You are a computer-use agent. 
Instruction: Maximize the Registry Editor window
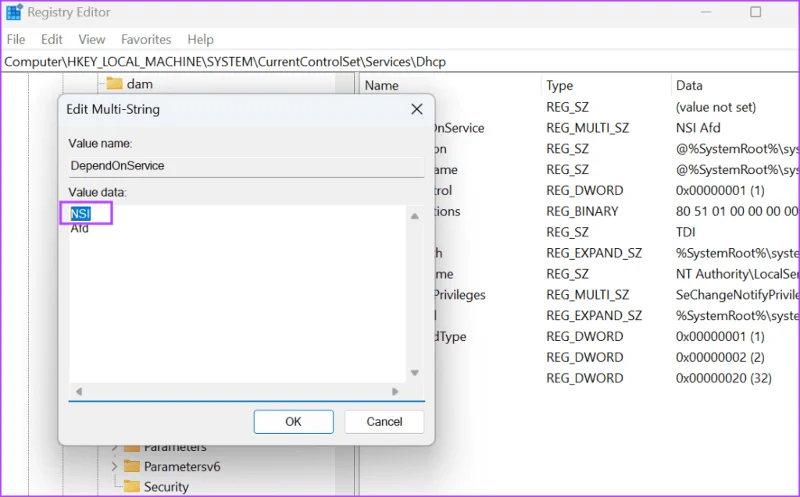pyautogui.click(x=756, y=12)
